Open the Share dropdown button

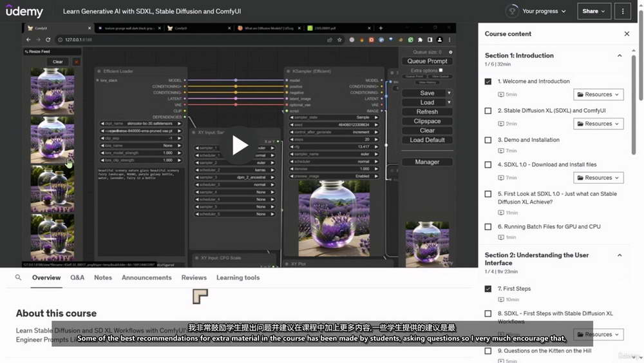tap(594, 11)
